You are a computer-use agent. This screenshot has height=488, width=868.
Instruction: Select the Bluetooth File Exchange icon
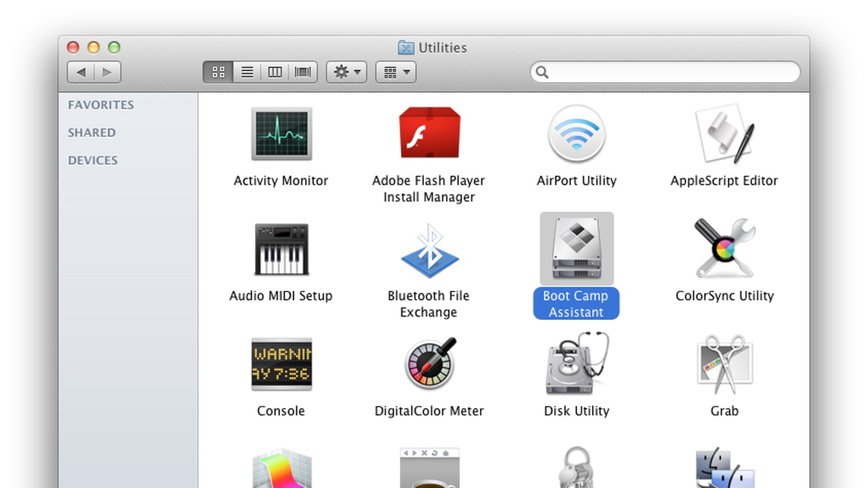click(429, 251)
